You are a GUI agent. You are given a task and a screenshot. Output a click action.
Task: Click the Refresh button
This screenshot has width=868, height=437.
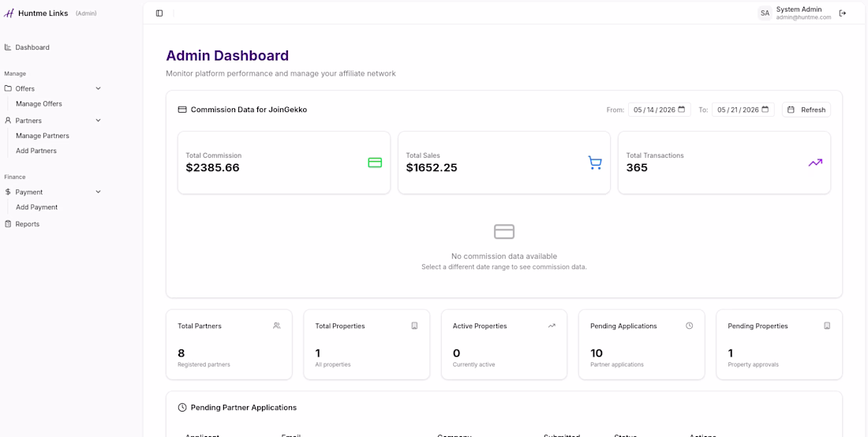806,110
